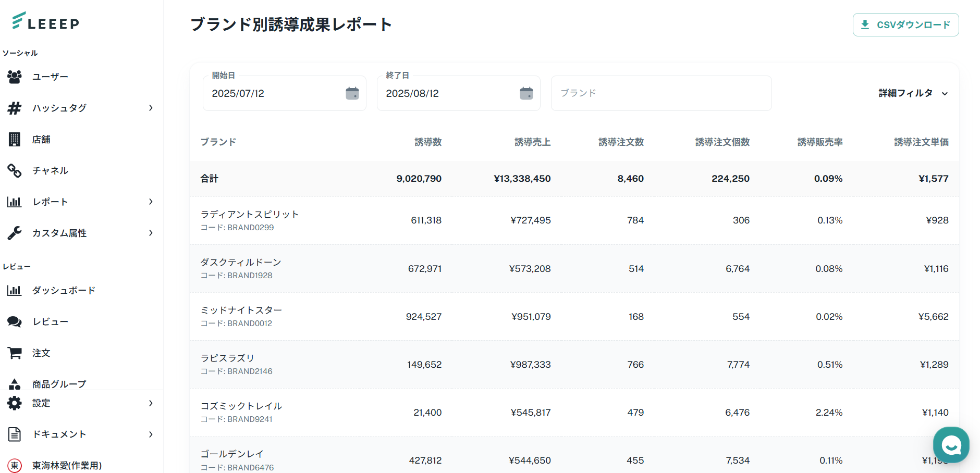This screenshot has width=980, height=473.
Task: Open start date calendar picker
Action: coord(352,93)
